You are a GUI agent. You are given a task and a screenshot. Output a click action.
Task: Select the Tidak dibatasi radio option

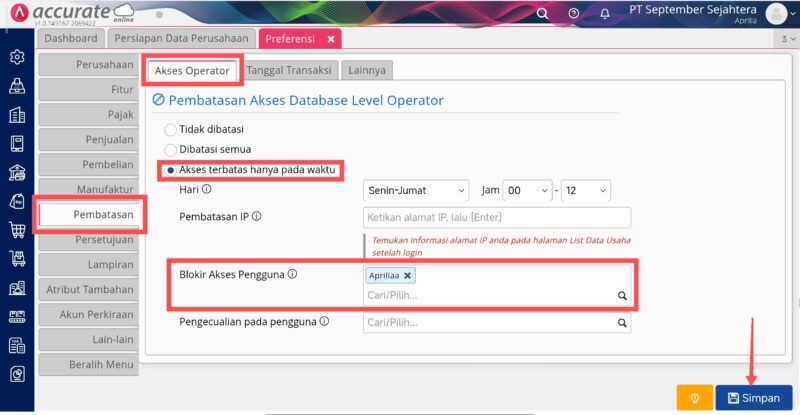[170, 130]
